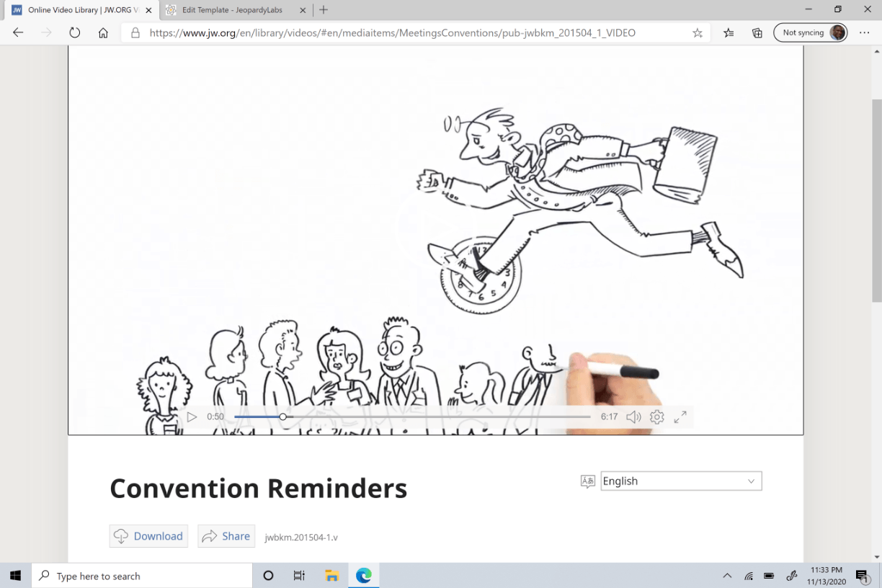Screen dimensions: 882x588
Task: Open browser Collections
Action: (757, 32)
